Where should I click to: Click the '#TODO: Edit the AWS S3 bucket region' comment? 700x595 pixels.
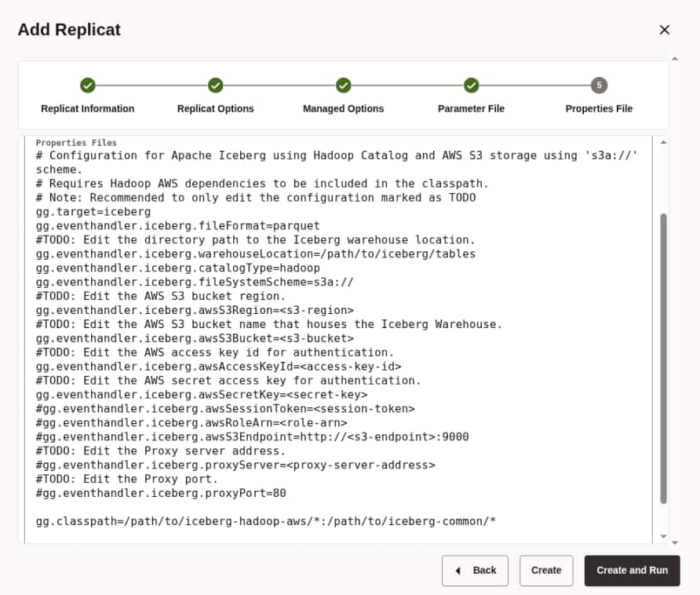161,296
